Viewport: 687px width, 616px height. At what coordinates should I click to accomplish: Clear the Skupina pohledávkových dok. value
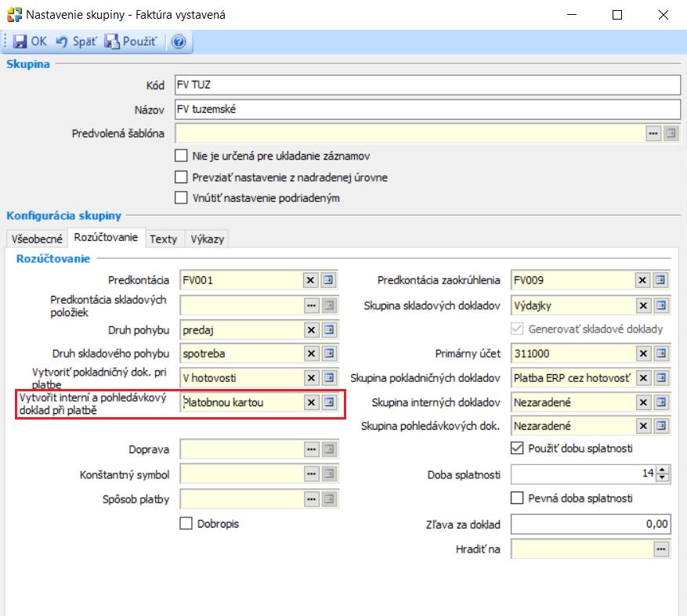643,426
